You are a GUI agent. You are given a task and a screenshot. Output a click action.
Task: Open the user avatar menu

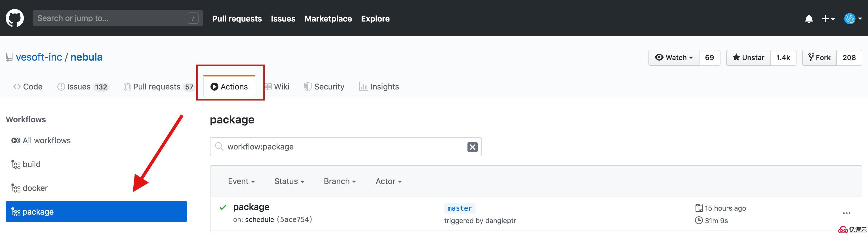point(853,19)
